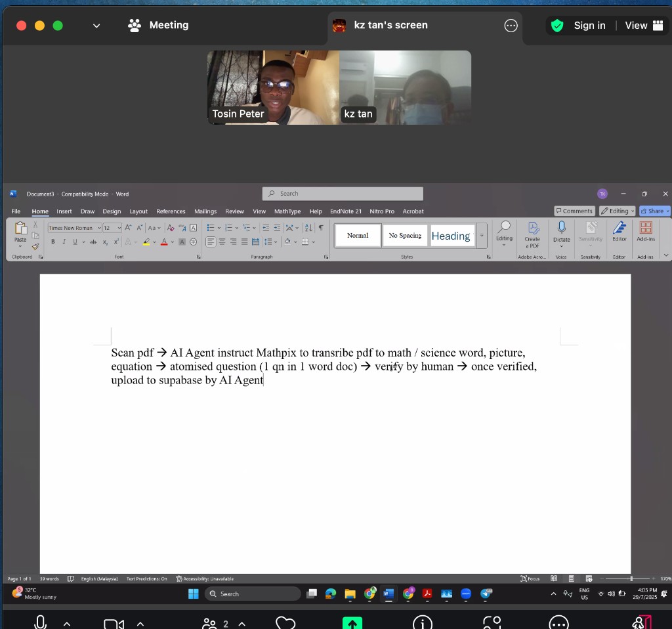Click the zoom slider in Word status bar

coord(627,578)
